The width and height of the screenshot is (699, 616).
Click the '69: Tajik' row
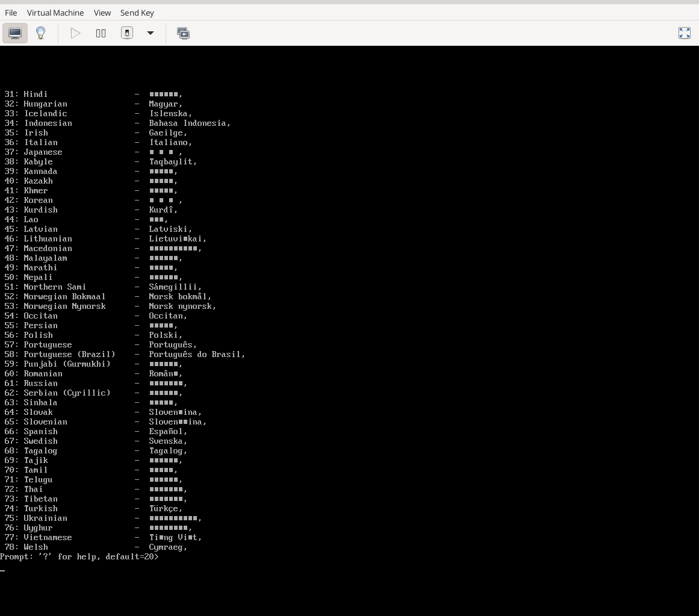tap(93, 461)
